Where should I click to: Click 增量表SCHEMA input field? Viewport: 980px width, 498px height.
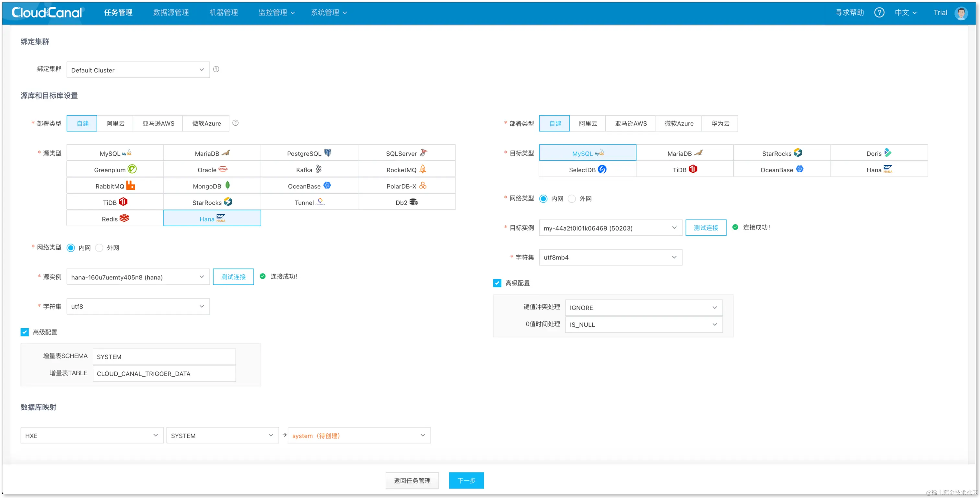(x=164, y=357)
